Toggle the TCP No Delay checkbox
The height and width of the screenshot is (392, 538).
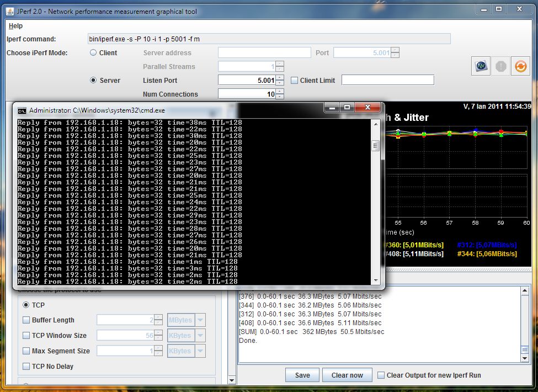(26, 367)
